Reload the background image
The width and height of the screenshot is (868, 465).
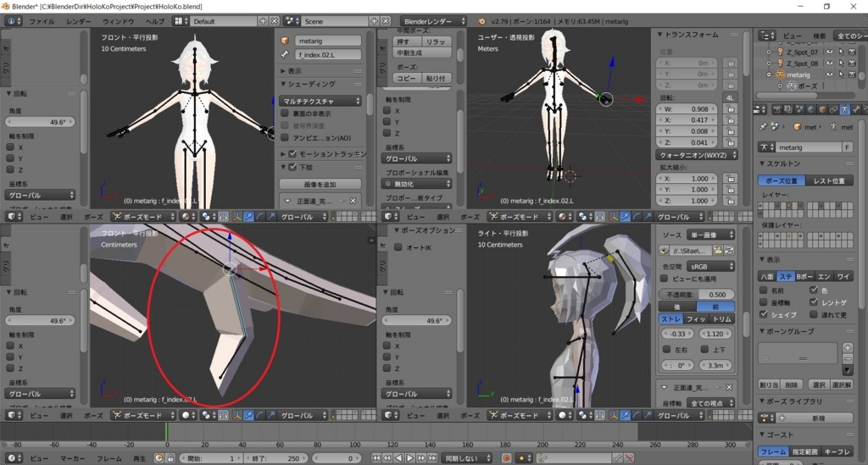coord(730,251)
